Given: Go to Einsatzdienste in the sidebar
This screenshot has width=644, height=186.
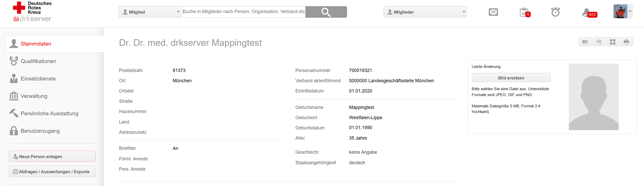Looking at the screenshot, I should [38, 79].
